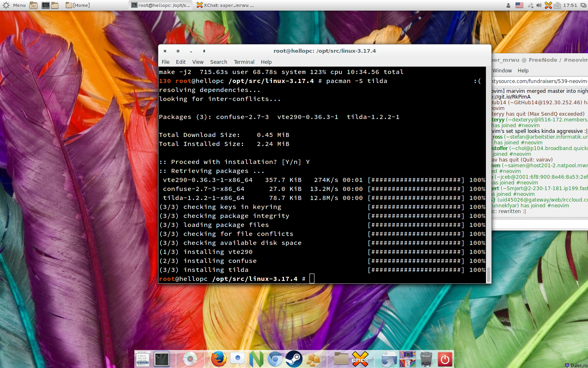Click the 'installing tilda' progress bar
This screenshot has width=588, height=368.
click(x=416, y=270)
